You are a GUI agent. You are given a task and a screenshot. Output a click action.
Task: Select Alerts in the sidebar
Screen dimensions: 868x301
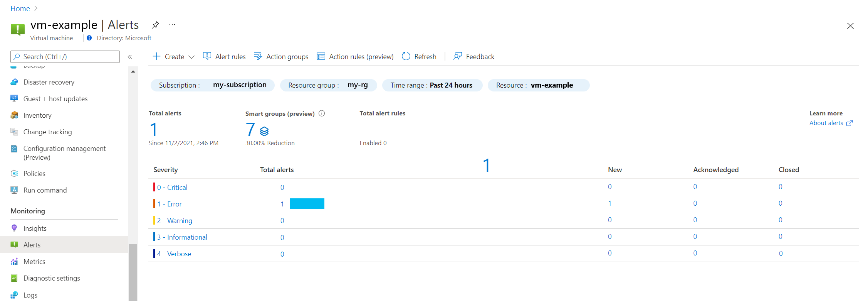64,245
